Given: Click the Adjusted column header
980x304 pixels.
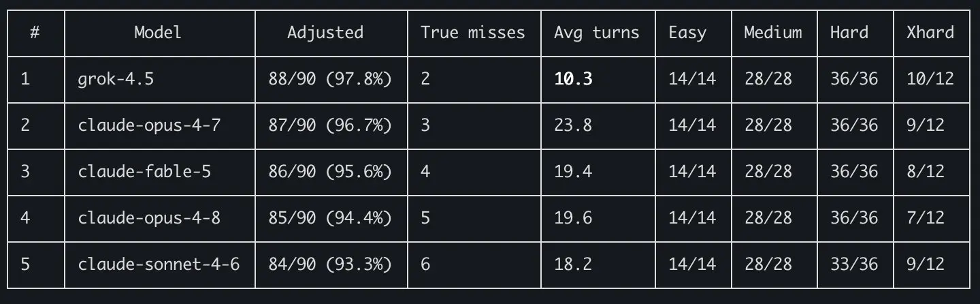Looking at the screenshot, I should [x=325, y=32].
